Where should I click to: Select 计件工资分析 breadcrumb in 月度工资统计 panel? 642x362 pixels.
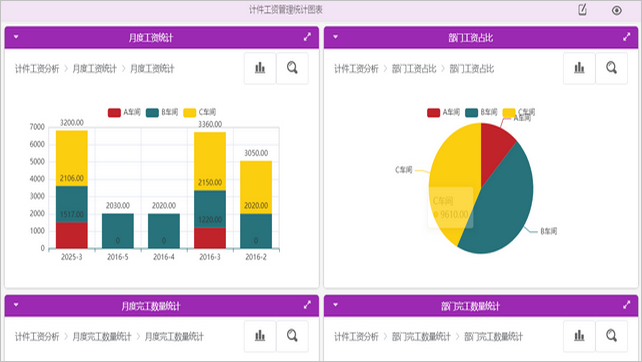pos(37,68)
